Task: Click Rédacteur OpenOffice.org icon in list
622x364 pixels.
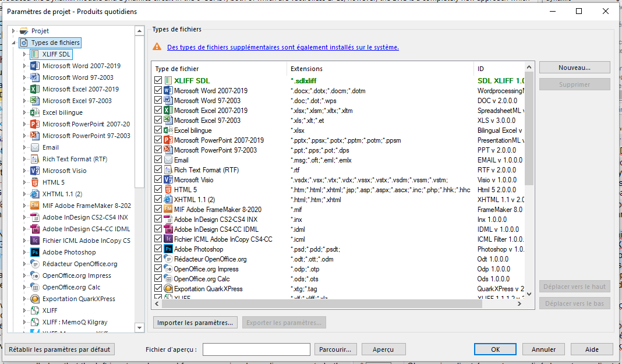Action: click(168, 259)
